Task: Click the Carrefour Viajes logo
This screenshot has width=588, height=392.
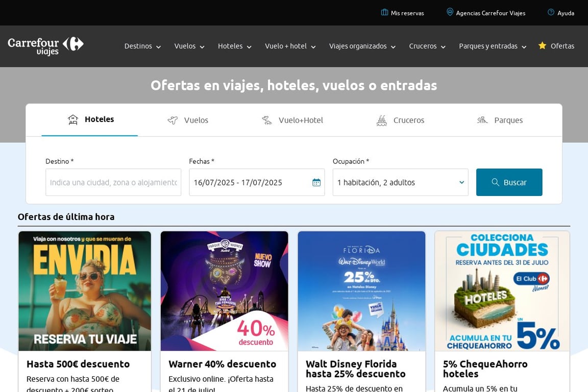Action: (x=45, y=46)
